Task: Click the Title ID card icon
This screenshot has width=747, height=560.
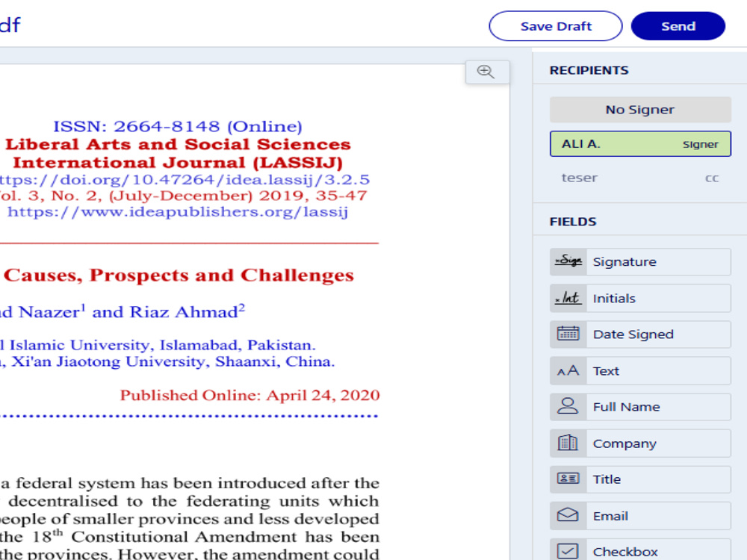Action: (568, 478)
